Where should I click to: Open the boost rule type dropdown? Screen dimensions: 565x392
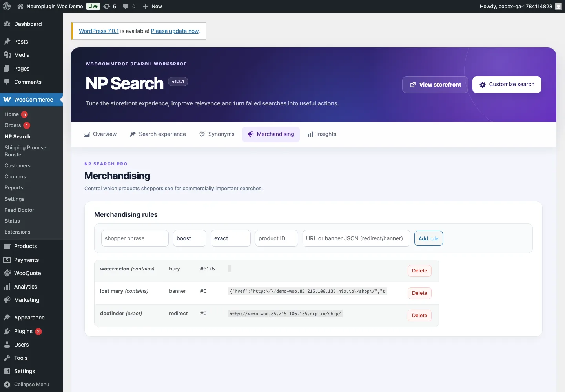tap(190, 238)
